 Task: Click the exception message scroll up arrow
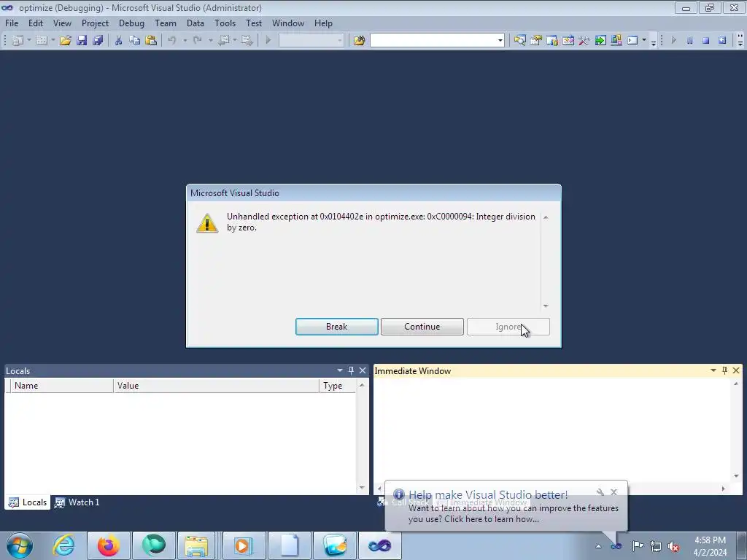(546, 217)
